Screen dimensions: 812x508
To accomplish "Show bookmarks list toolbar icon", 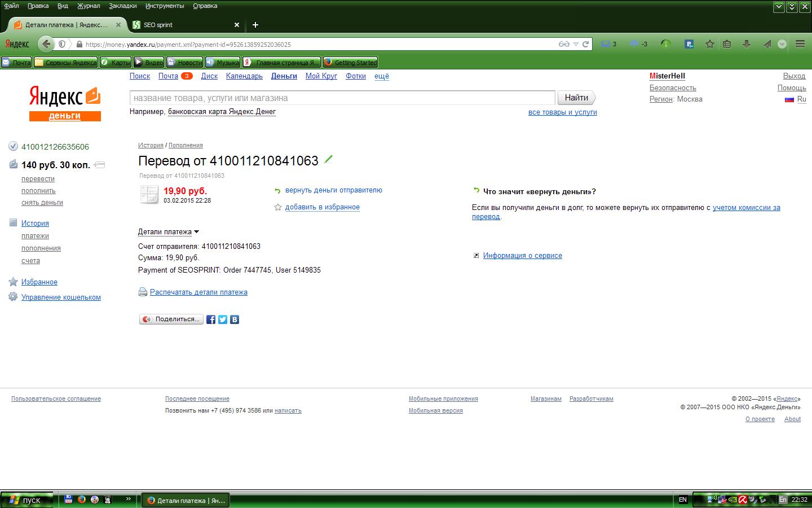I will (x=727, y=44).
